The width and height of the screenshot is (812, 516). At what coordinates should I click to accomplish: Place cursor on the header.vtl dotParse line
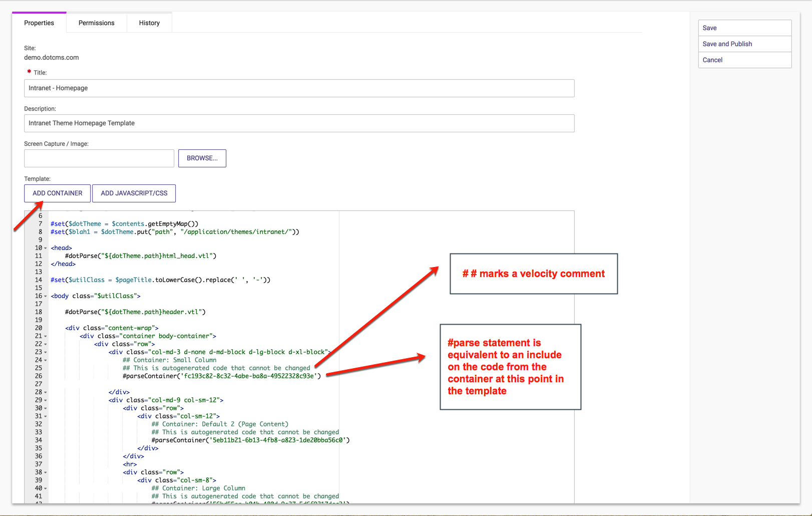[x=135, y=312]
